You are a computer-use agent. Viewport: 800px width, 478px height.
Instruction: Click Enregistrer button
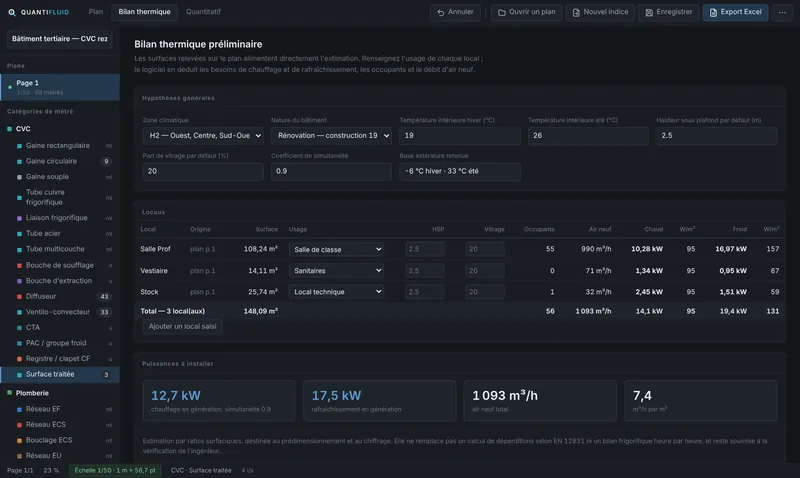(x=668, y=12)
